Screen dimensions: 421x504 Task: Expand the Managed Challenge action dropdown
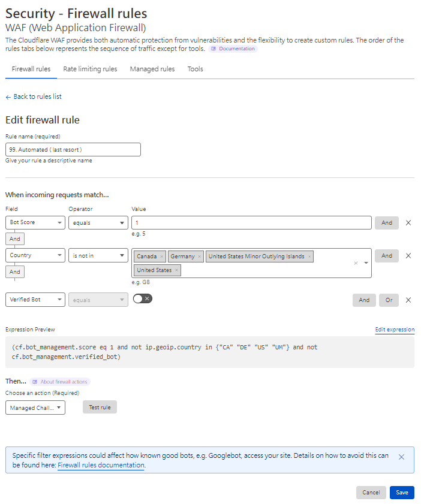click(35, 408)
